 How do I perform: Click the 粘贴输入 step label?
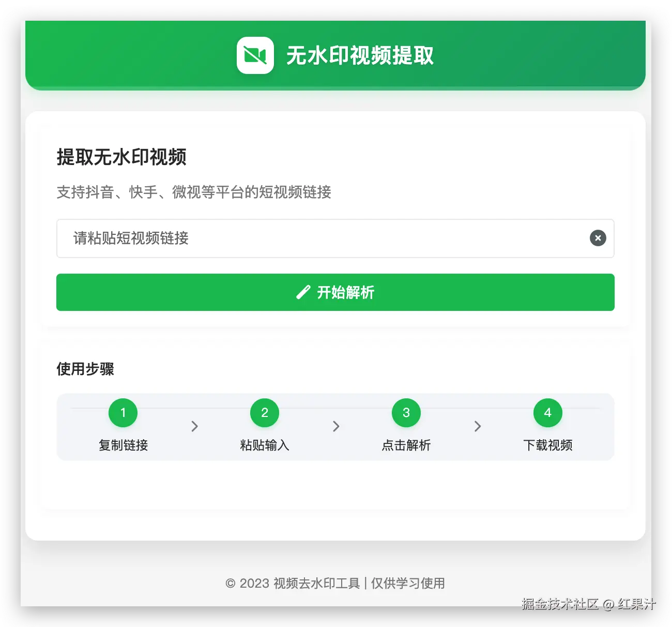[265, 445]
